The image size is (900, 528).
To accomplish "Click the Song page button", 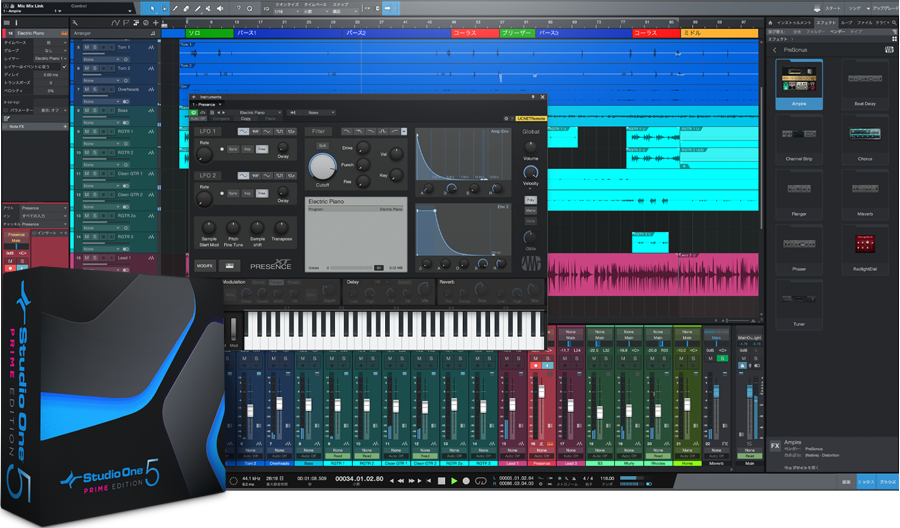I will [x=855, y=9].
